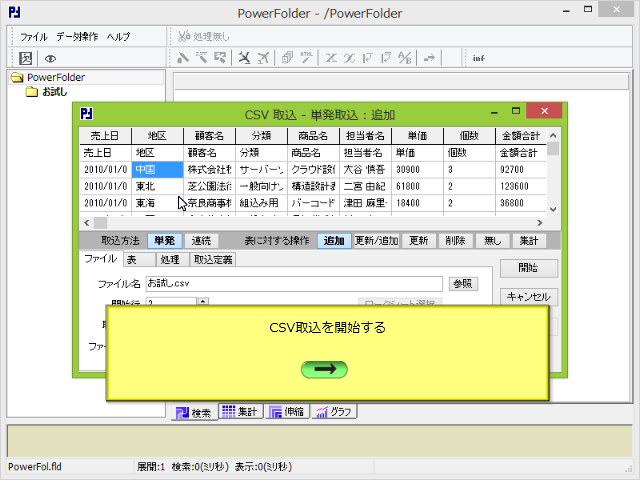640x480 pixels.
Task: Click the 参照 browse button
Action: pyautogui.click(x=463, y=284)
